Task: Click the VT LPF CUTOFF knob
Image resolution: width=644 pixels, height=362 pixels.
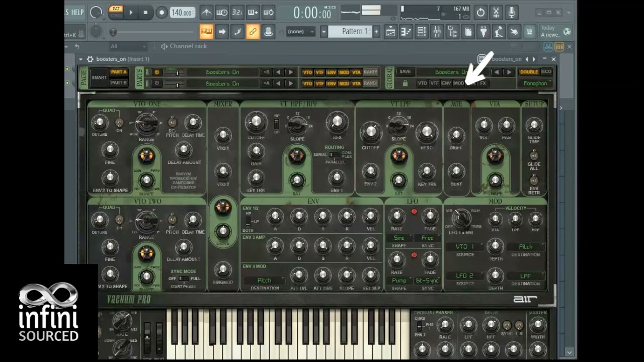Action: point(371,132)
